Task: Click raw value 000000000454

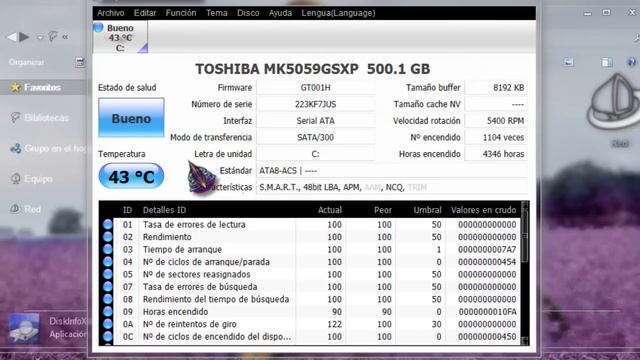Action: pos(487,262)
